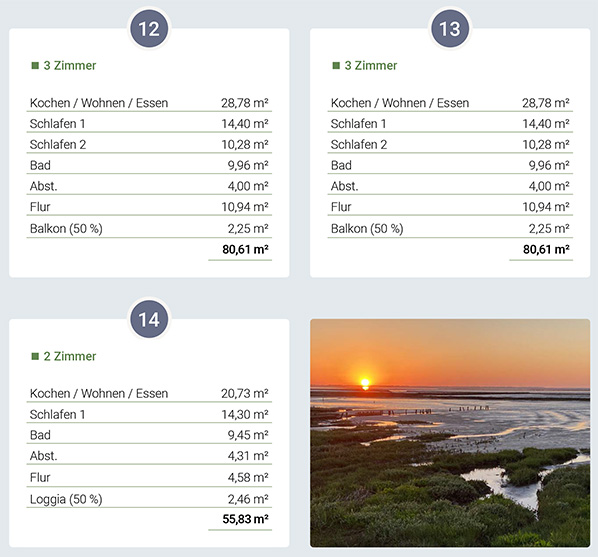The image size is (598, 557).
Task: Click Kochen / Wohnen / Essen row in apartment 12
Action: [x=149, y=103]
